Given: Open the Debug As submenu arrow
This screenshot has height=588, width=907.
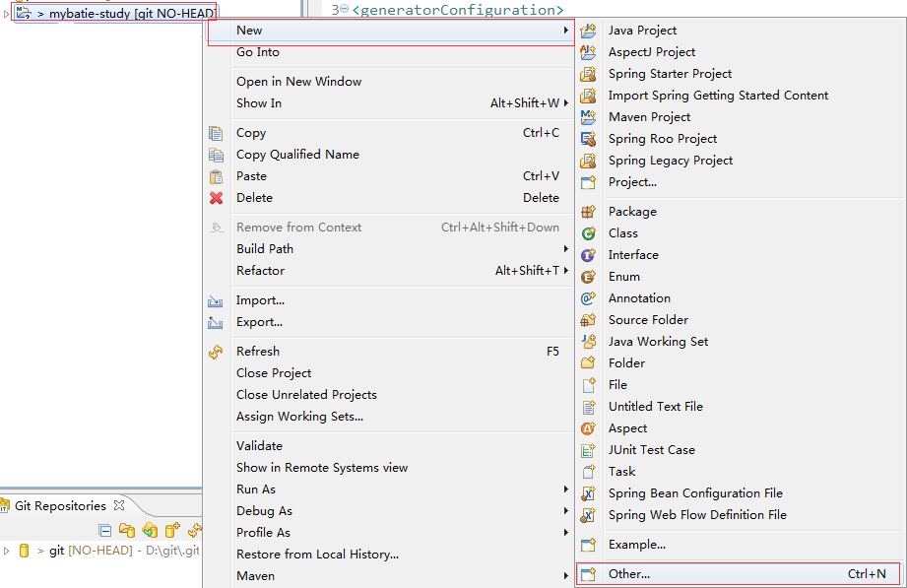Looking at the screenshot, I should [565, 511].
